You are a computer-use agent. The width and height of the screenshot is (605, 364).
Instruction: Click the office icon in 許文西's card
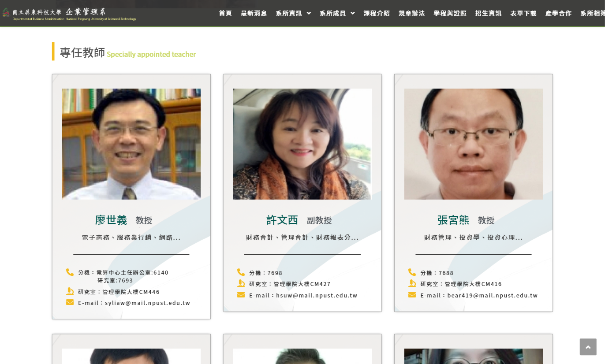(241, 283)
